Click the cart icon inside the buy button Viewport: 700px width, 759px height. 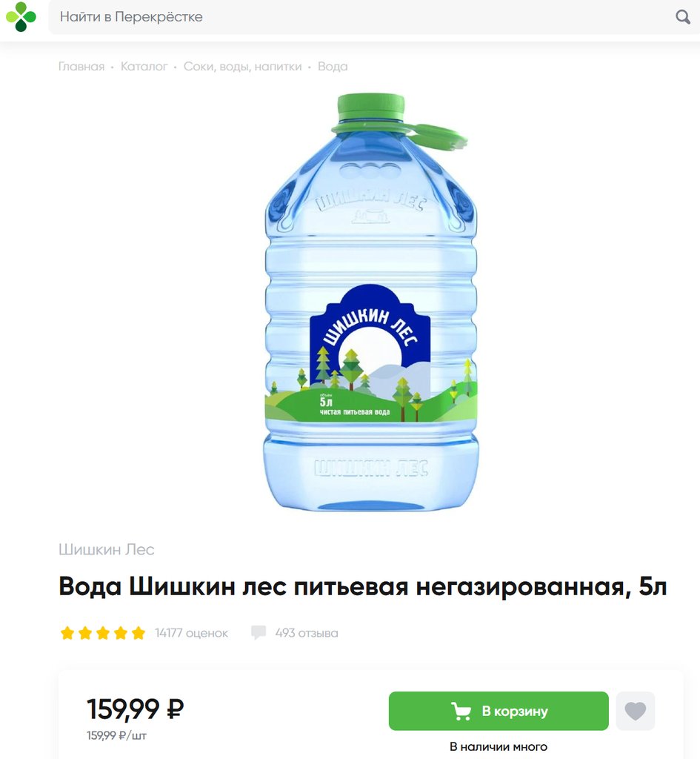461,711
